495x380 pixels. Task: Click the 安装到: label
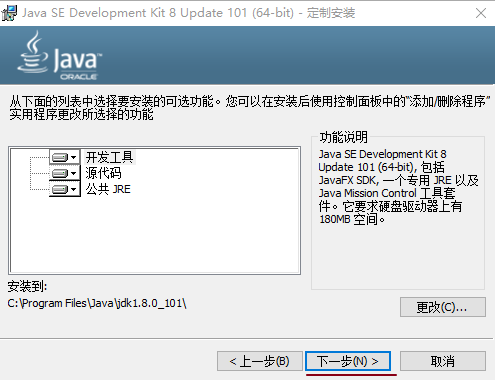27,286
